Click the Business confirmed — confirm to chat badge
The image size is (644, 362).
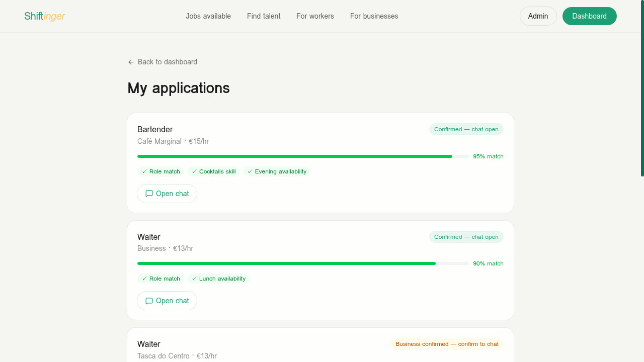[x=447, y=344]
